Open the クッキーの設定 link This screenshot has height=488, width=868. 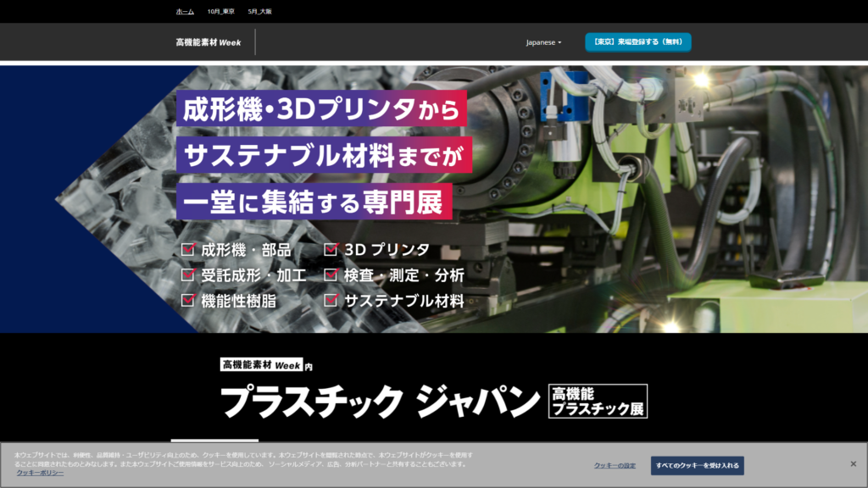point(615,466)
